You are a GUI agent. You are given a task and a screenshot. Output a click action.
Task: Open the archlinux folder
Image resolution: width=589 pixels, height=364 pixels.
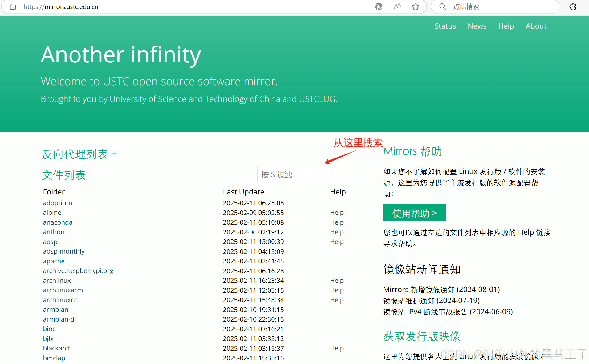pyautogui.click(x=57, y=281)
